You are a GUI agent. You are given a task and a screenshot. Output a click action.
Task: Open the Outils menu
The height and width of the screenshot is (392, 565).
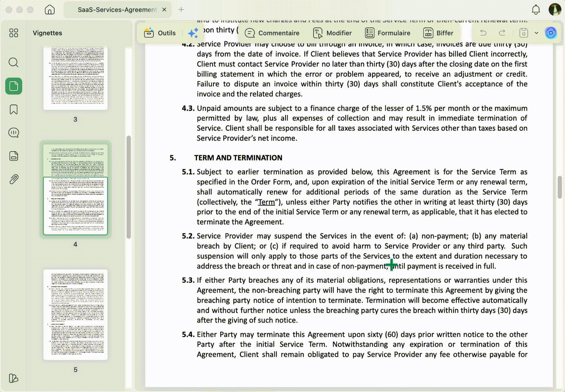pyautogui.click(x=160, y=33)
